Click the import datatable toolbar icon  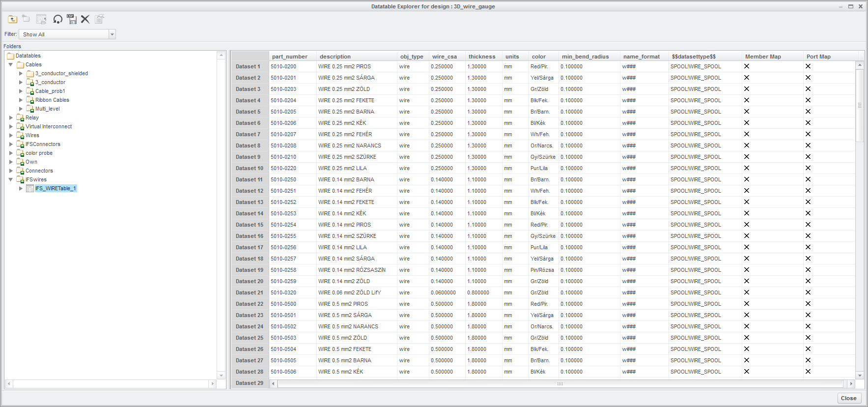click(x=41, y=19)
